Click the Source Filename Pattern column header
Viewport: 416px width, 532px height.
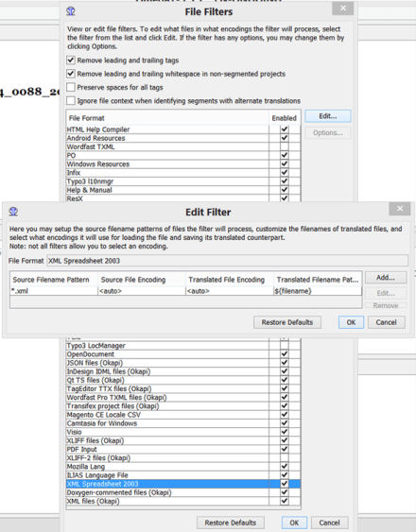(54, 280)
